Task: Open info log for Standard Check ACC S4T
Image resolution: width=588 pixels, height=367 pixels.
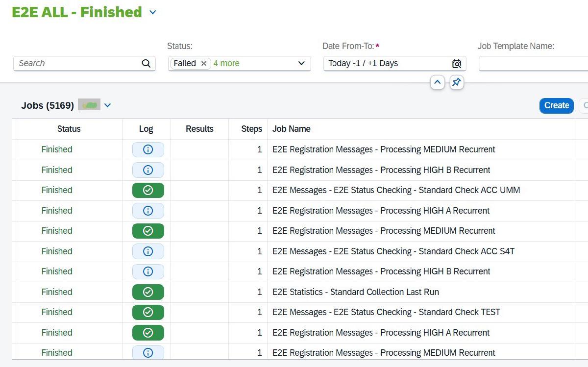Action: click(x=148, y=251)
